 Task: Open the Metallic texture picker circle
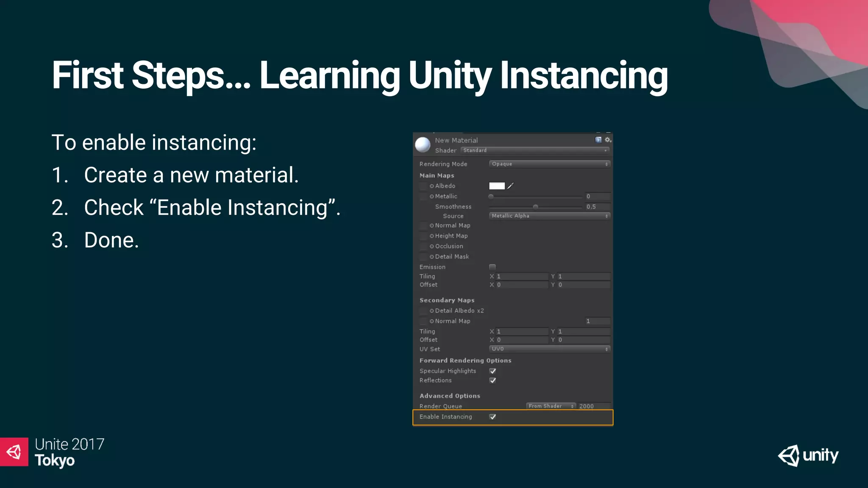pyautogui.click(x=432, y=197)
